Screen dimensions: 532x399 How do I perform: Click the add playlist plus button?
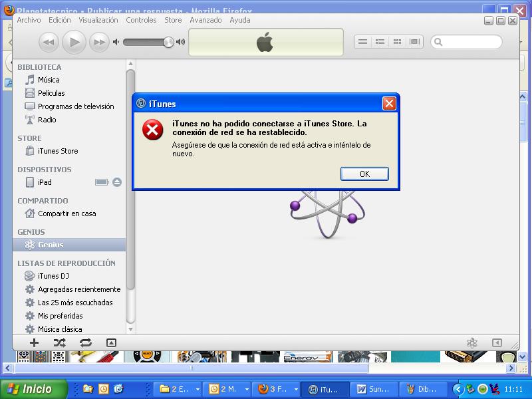[34, 342]
